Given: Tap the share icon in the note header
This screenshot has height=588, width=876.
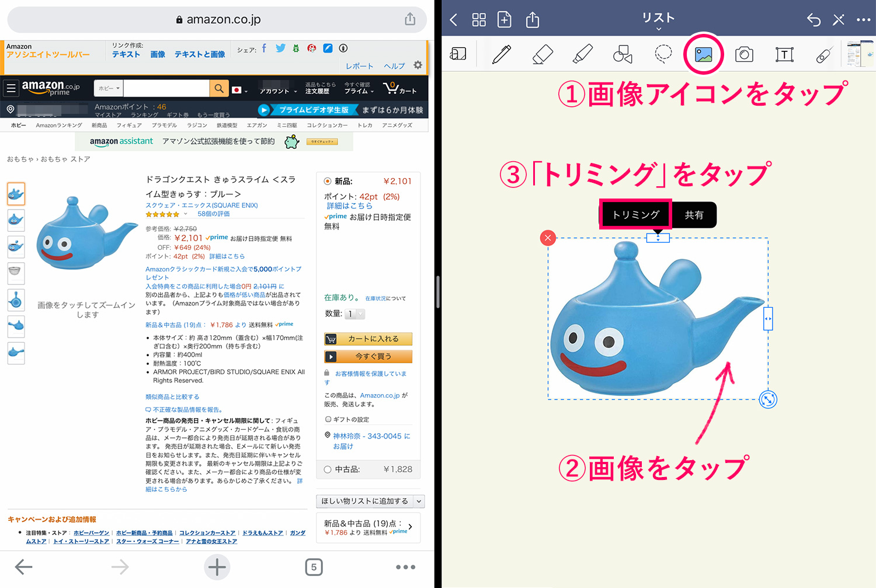Looking at the screenshot, I should pos(533,20).
